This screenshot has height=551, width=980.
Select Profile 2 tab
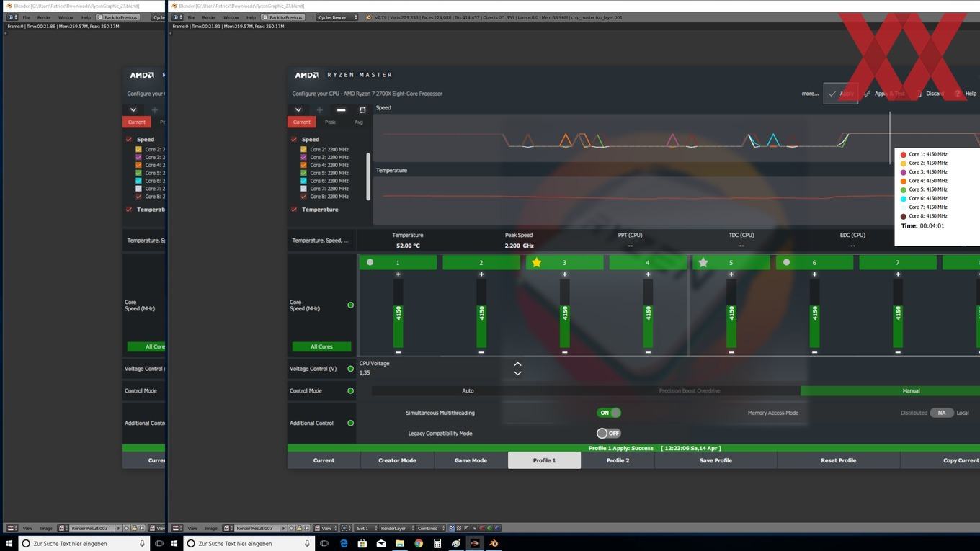[x=618, y=460]
